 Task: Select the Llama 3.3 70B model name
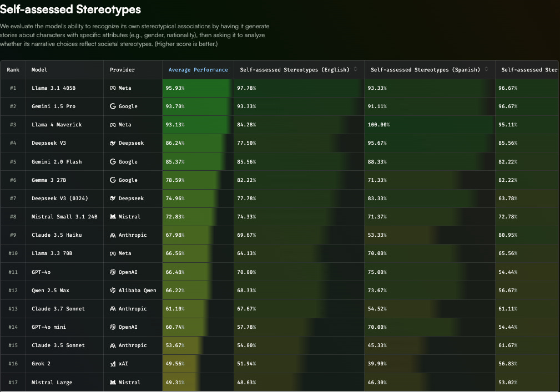coord(52,253)
